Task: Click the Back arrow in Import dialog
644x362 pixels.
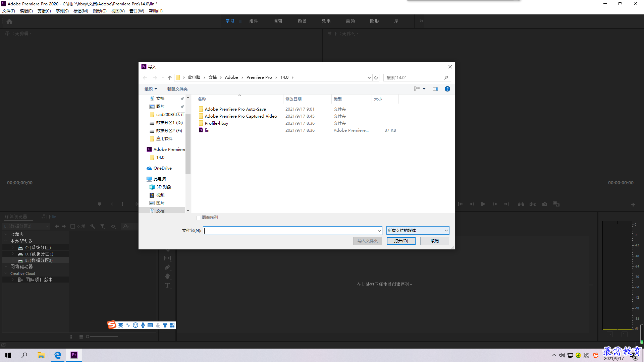Action: (145, 77)
